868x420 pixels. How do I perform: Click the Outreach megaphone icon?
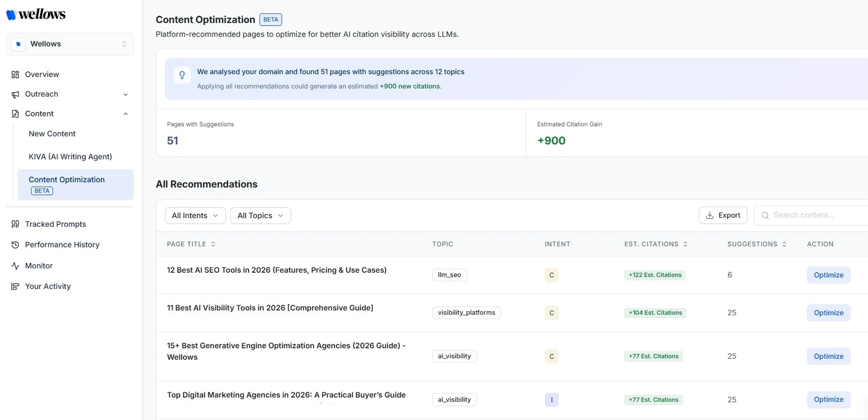[x=15, y=94]
